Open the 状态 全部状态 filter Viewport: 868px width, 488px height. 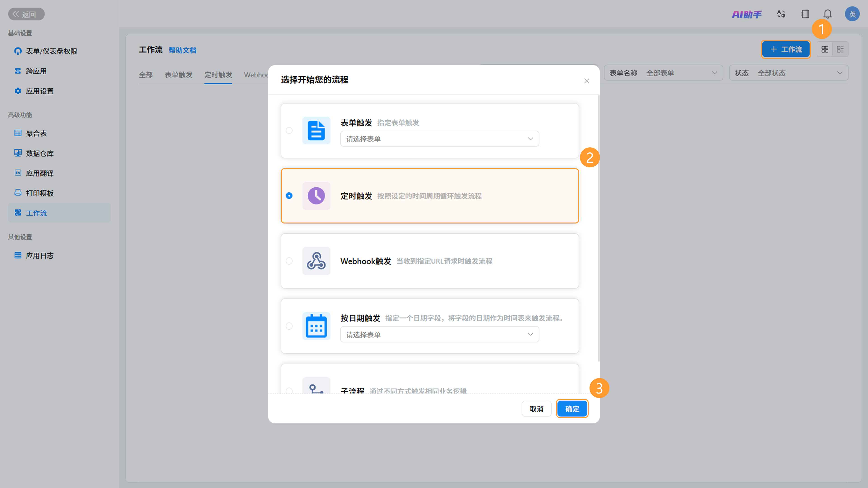(x=788, y=73)
